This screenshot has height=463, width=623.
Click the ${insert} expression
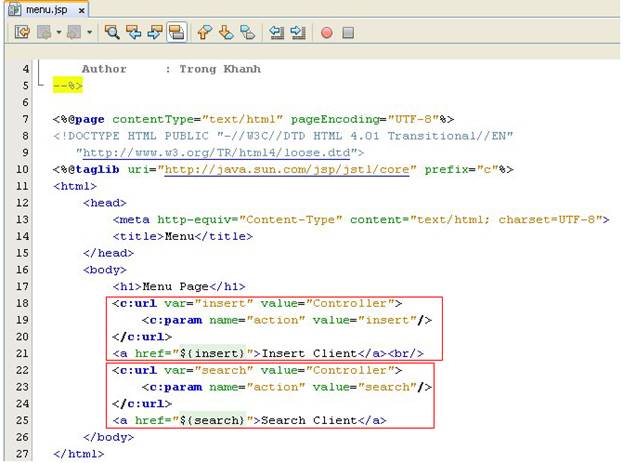(212, 353)
